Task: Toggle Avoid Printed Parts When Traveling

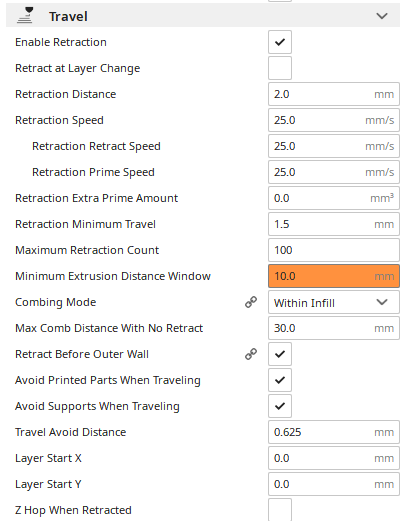Action: [x=280, y=380]
